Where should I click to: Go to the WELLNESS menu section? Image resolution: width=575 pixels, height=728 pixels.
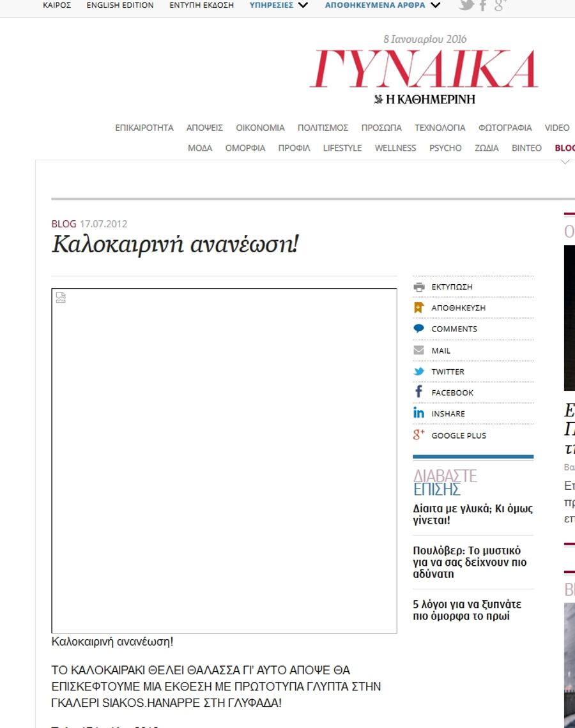395,148
